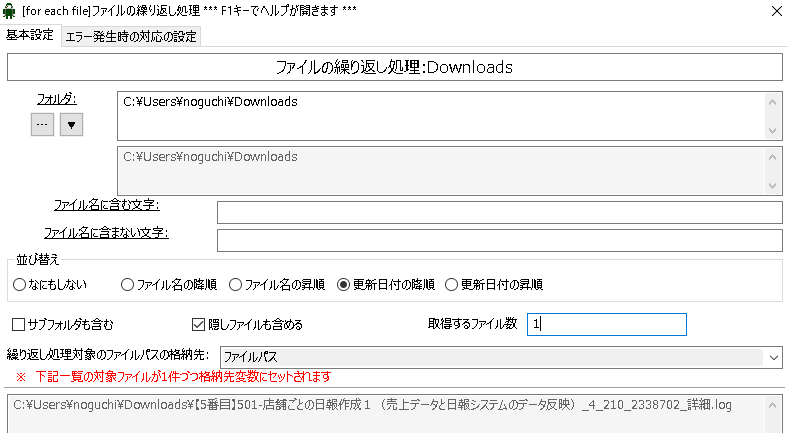The width and height of the screenshot is (788, 433).
Task: Click the 取得するファイル数 input field
Action: tap(606, 324)
